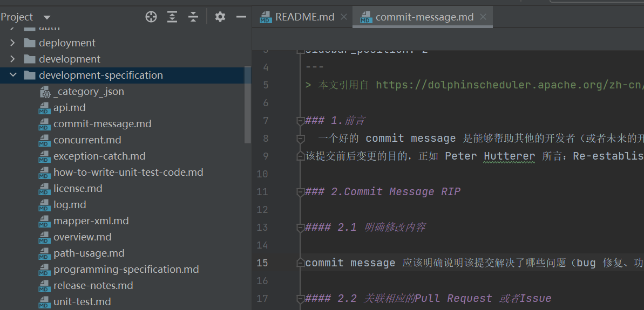This screenshot has height=310, width=644.
Task: Click line number 15 in the gutter
Action: pyautogui.click(x=262, y=263)
